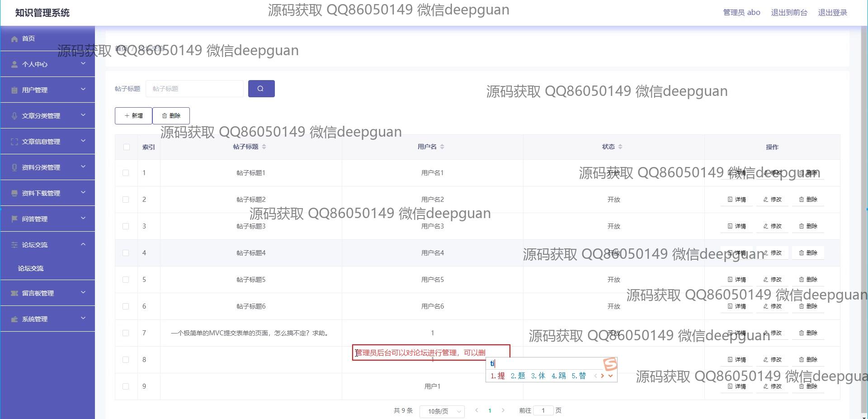The width and height of the screenshot is (868, 419).
Task: Click 退出登录 link
Action: (833, 13)
